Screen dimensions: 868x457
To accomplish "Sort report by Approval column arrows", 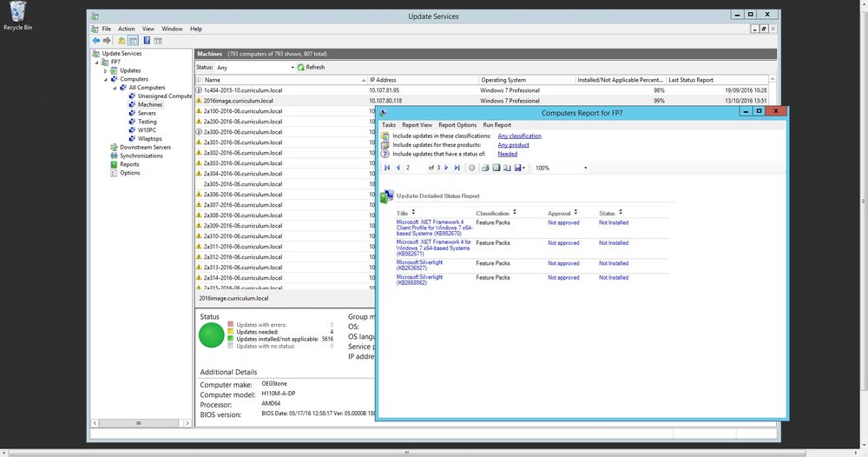I will click(x=575, y=212).
